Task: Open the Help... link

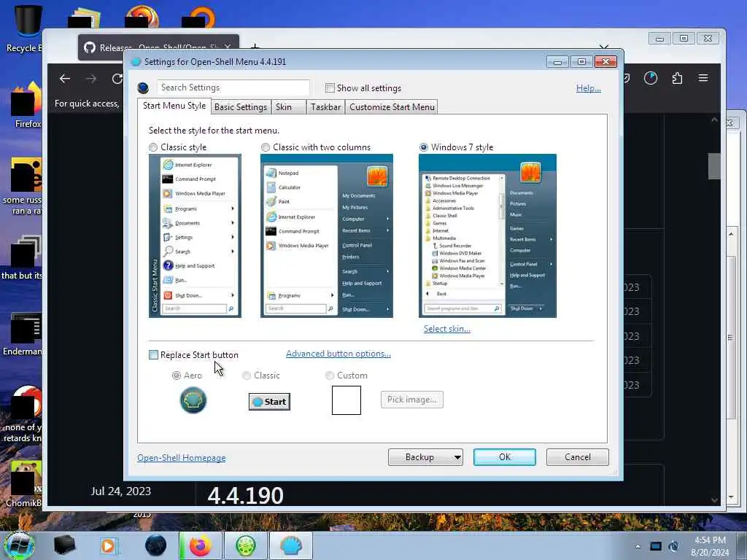Action: [589, 88]
